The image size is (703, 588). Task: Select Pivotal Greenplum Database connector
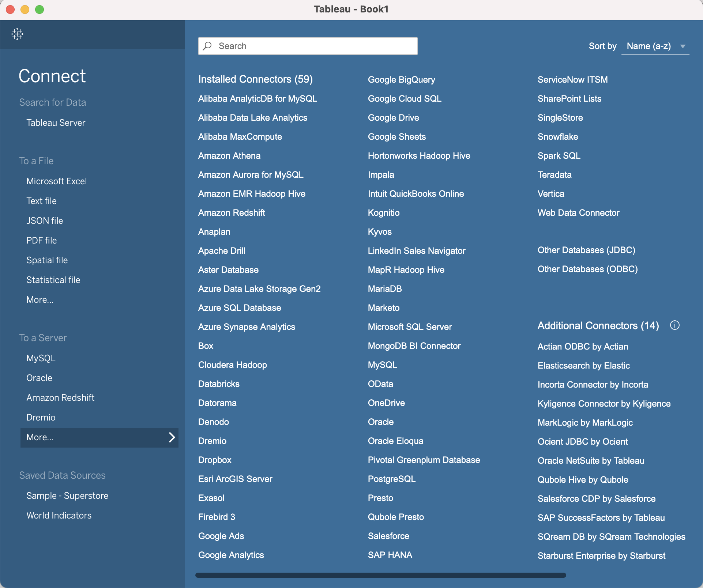(424, 460)
